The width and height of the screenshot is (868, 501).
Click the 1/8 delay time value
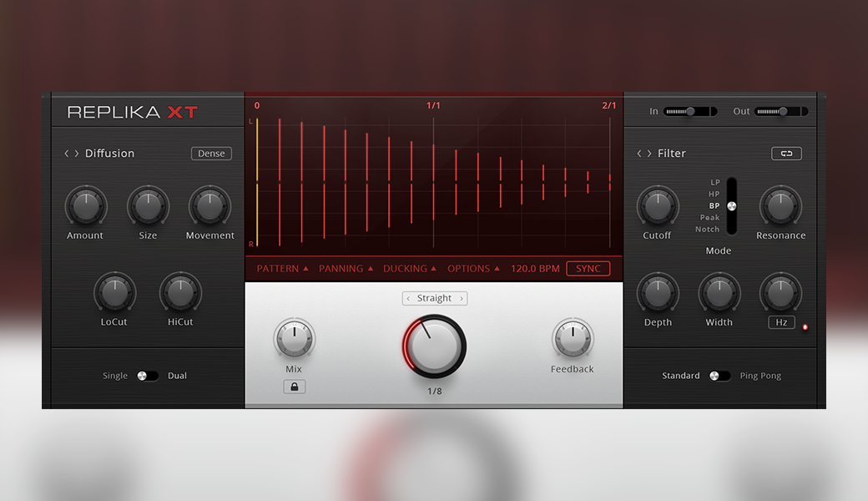coord(435,392)
